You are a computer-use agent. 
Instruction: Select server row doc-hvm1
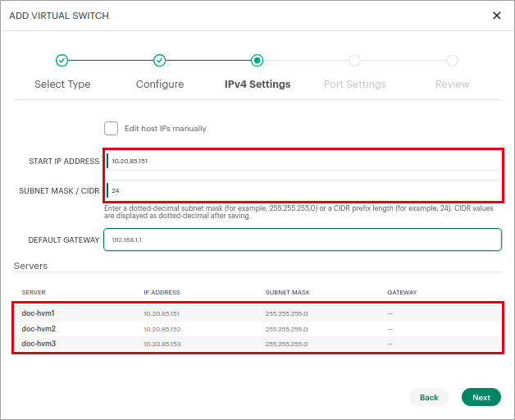point(257,313)
